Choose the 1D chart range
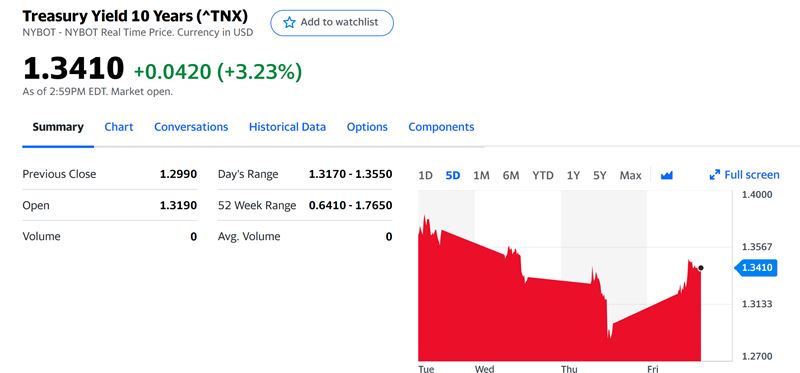 coord(425,176)
